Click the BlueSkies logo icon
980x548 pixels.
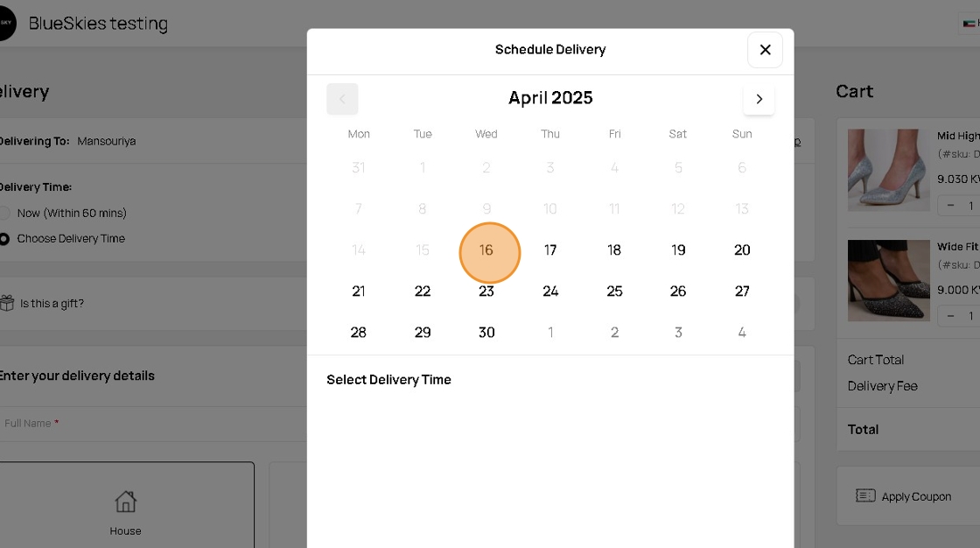(7, 24)
